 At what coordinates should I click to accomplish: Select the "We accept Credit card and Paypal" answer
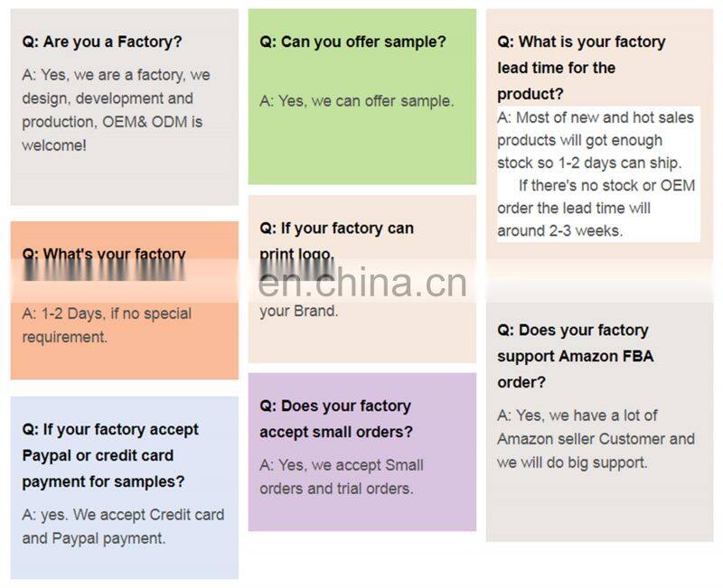[123, 527]
